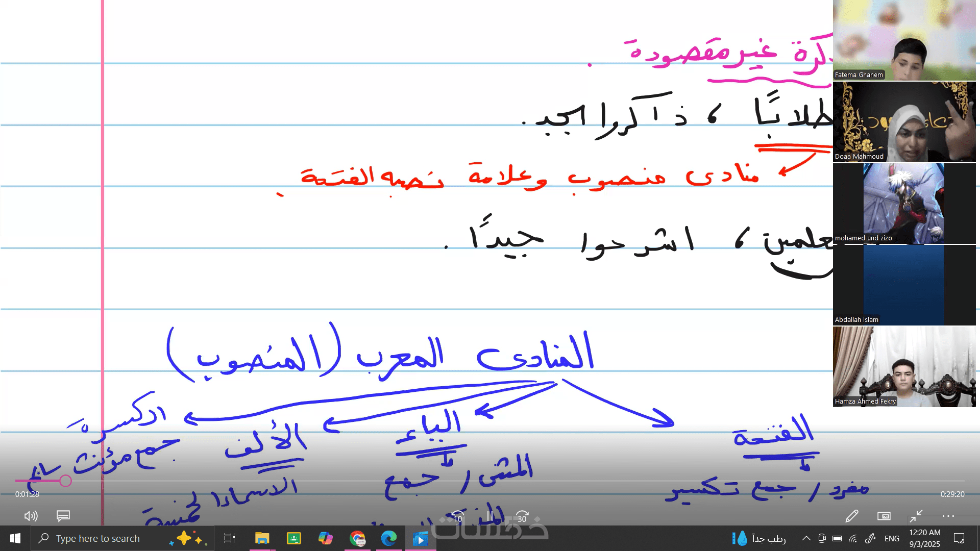Viewport: 980px width, 551px height.
Task: Launch Microsoft Edge from taskbar
Action: tap(389, 538)
